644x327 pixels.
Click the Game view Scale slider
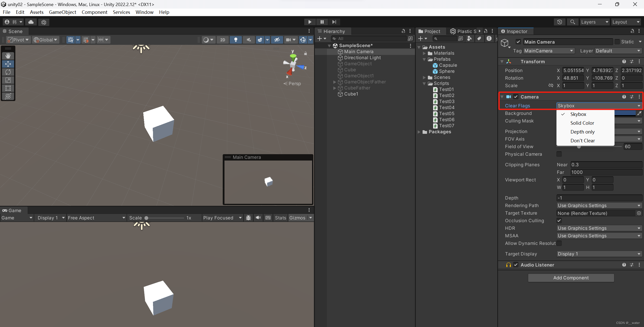(146, 218)
